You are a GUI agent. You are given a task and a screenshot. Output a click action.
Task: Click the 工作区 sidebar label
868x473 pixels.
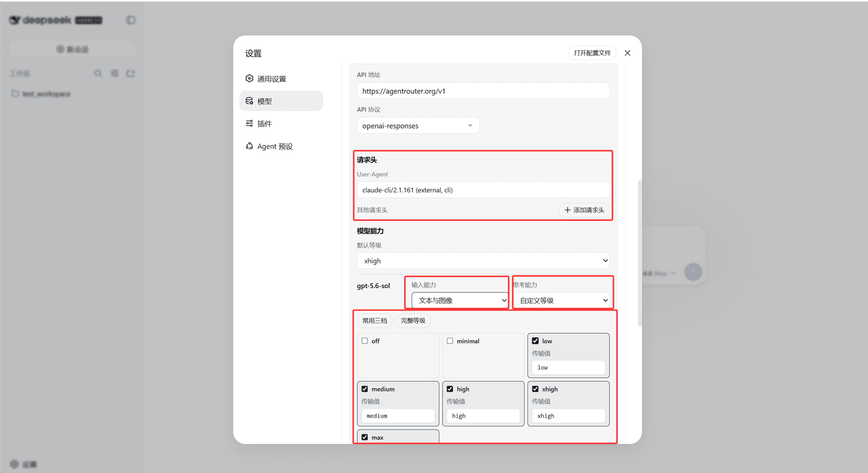20,73
